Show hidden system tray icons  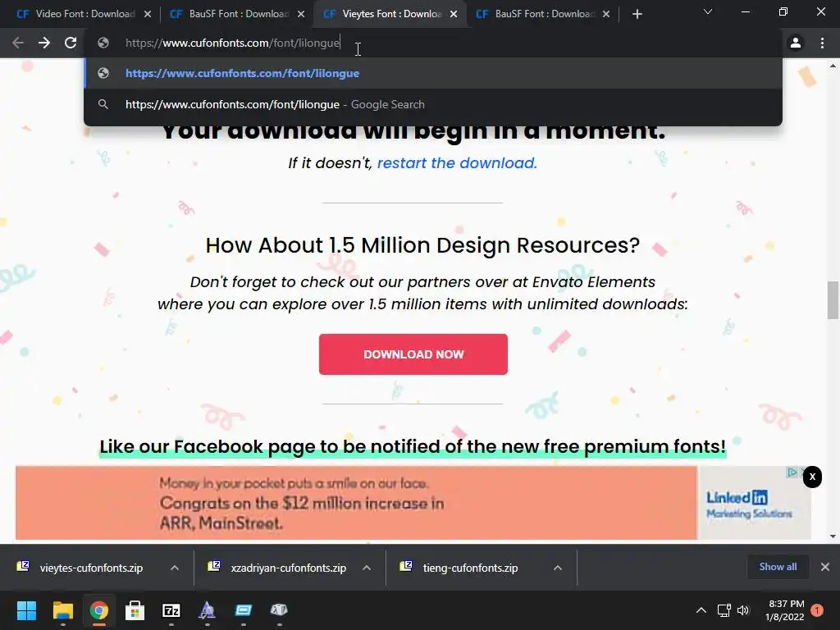tap(701, 610)
